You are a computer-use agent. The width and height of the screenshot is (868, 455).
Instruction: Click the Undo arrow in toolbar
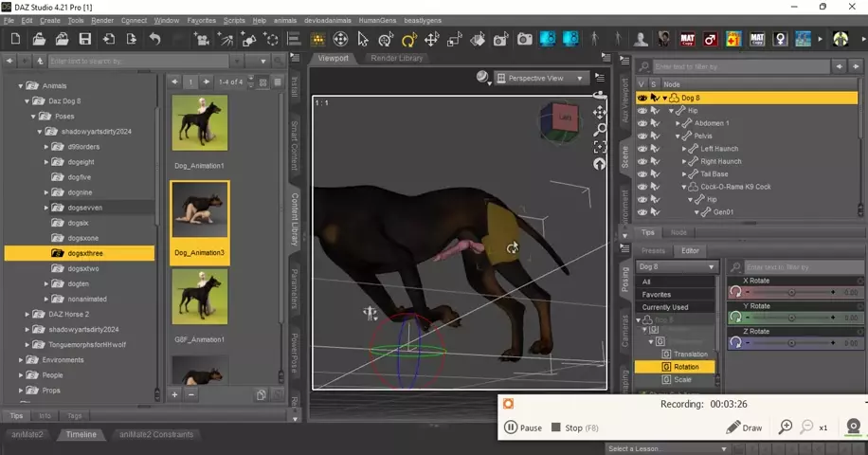pos(154,39)
